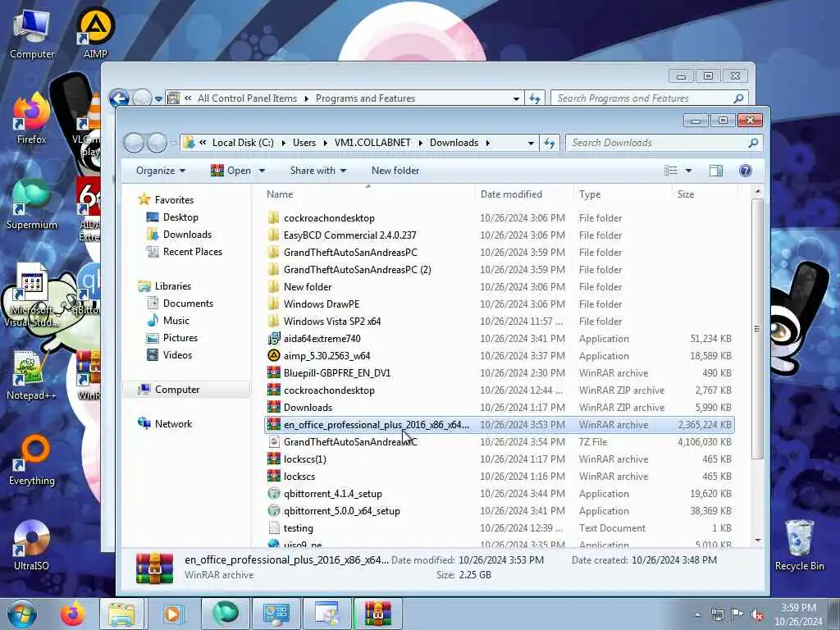Launch Everything search desktop shortcut
The image size is (840, 630).
pyautogui.click(x=32, y=461)
